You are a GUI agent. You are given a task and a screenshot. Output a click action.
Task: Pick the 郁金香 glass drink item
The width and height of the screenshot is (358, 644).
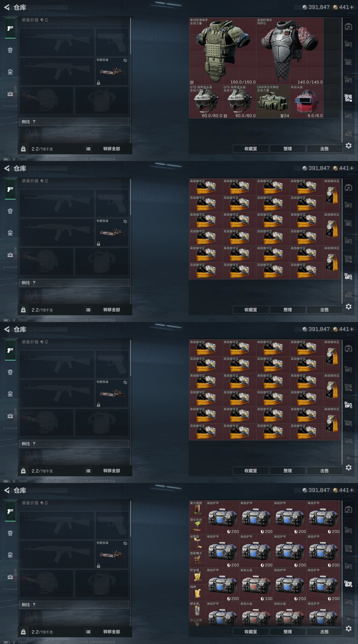(x=197, y=610)
